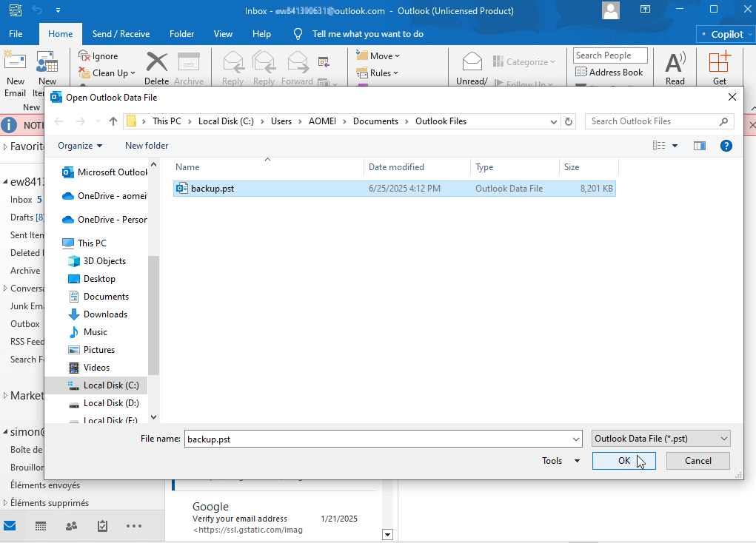The width and height of the screenshot is (756, 543).
Task: Click the navigation pane scroll down arrow
Action: pos(154,417)
